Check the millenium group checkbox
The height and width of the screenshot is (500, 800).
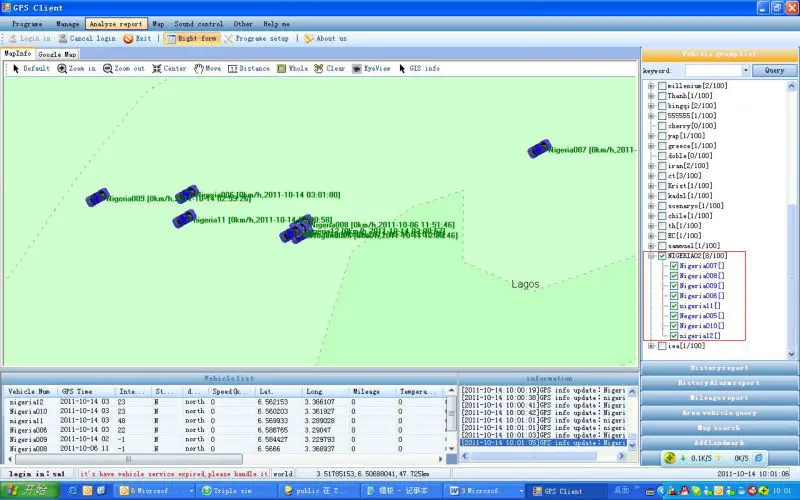click(x=662, y=86)
